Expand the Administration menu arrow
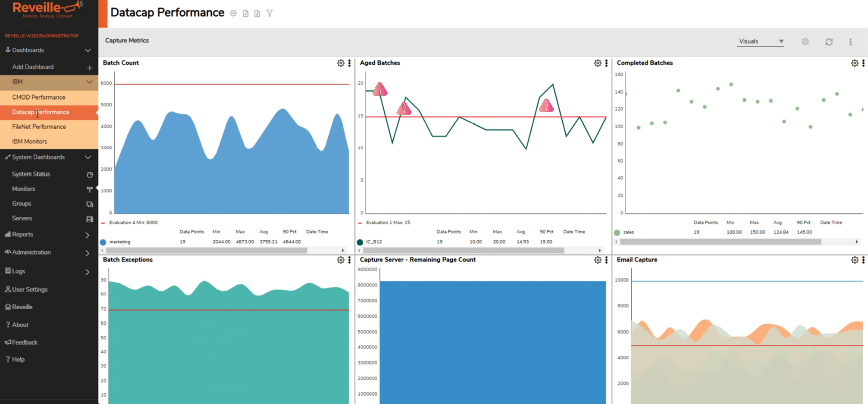 click(x=88, y=253)
